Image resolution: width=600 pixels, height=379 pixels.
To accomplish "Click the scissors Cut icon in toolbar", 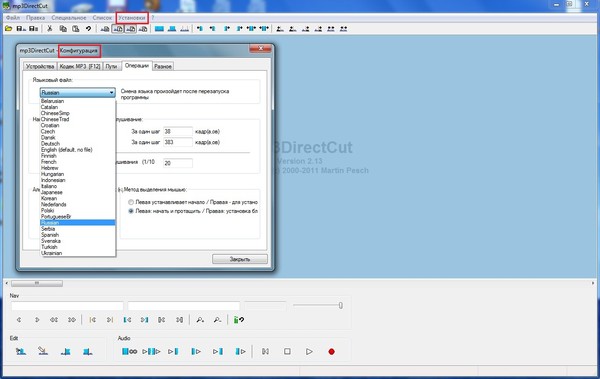I will point(50,29).
